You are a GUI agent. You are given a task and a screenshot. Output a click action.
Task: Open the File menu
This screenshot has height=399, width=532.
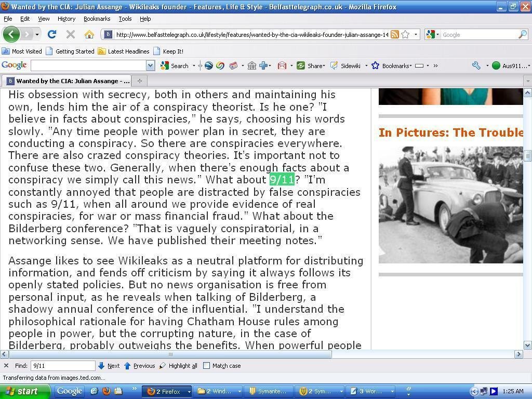(x=7, y=19)
